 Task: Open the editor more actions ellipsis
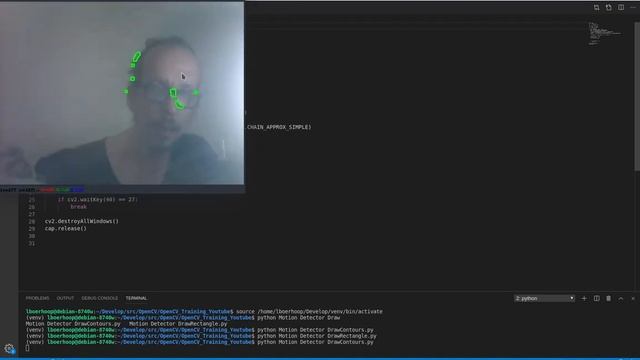coord(633,8)
